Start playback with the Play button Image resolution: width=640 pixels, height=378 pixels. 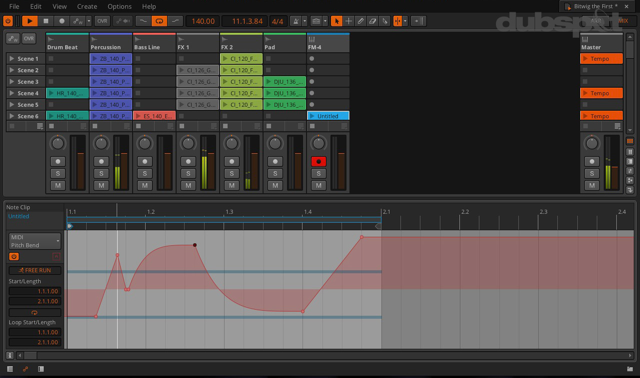coord(30,21)
